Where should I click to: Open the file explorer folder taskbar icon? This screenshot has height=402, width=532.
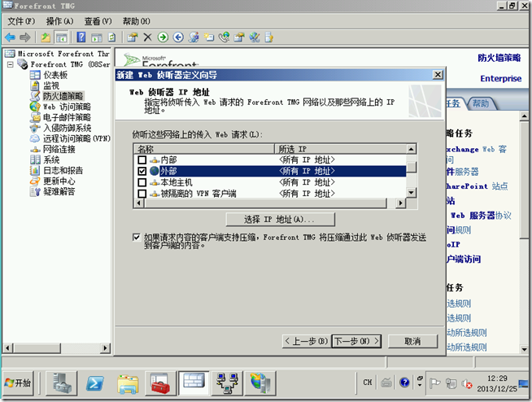(128, 383)
